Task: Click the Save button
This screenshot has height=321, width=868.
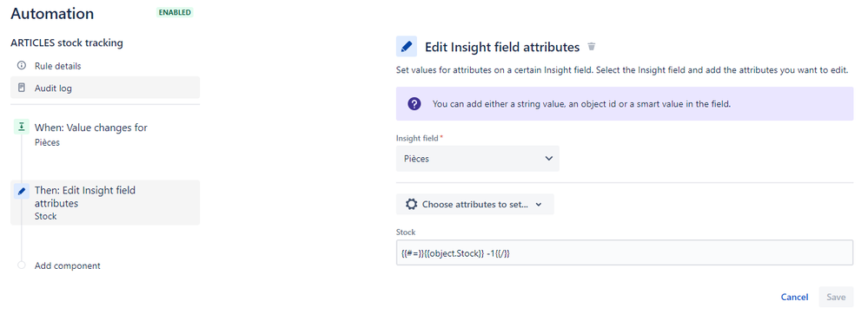Action: [836, 297]
